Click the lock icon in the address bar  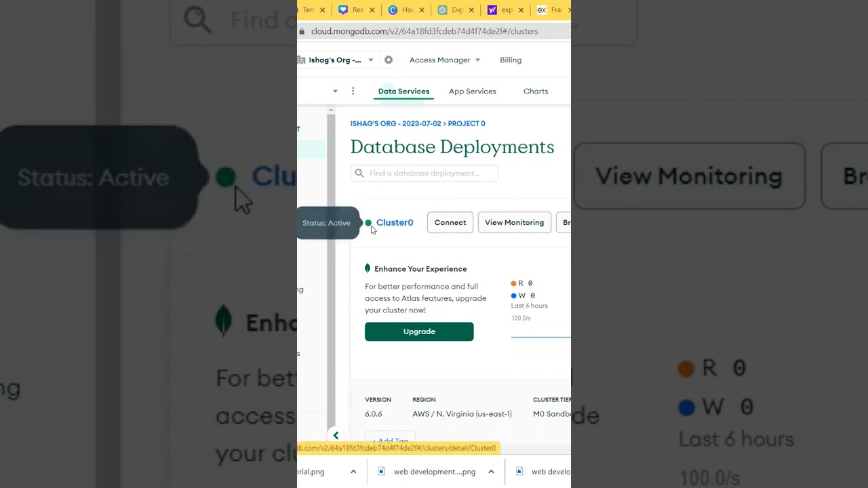coord(302,31)
